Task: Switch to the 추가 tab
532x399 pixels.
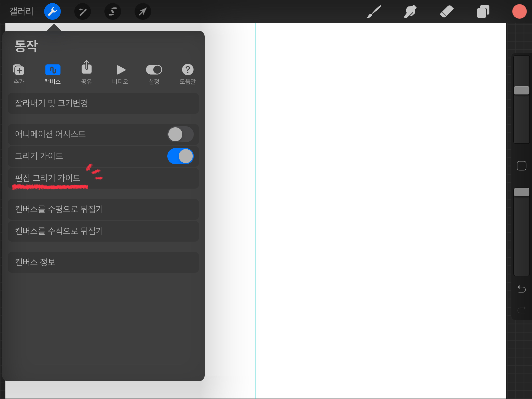Action: click(x=19, y=74)
